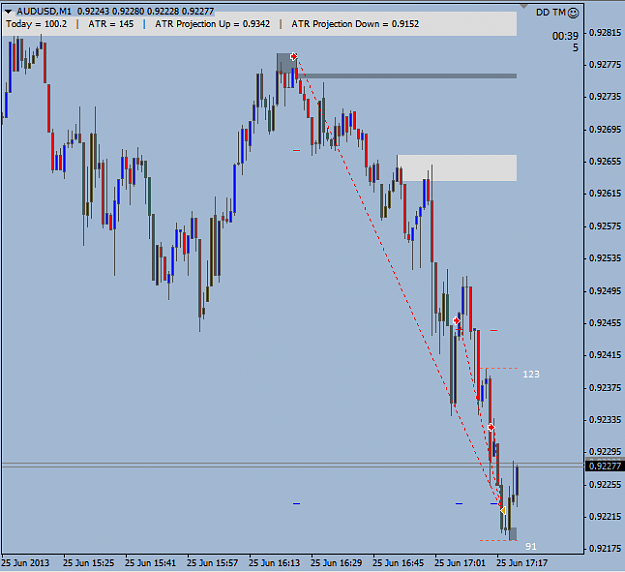625x572 pixels.
Task: Click the small gray box at the chart low
Action: click(x=513, y=534)
